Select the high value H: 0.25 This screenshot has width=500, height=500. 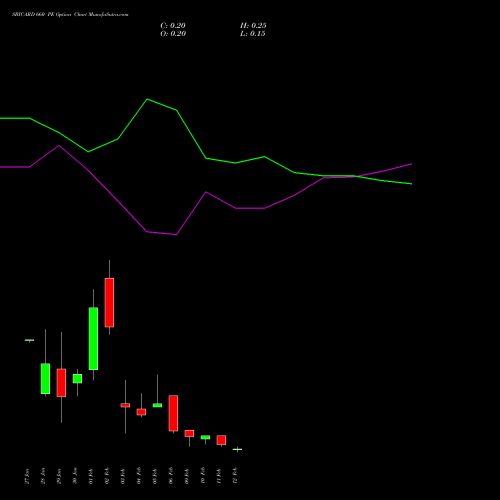tap(253, 26)
